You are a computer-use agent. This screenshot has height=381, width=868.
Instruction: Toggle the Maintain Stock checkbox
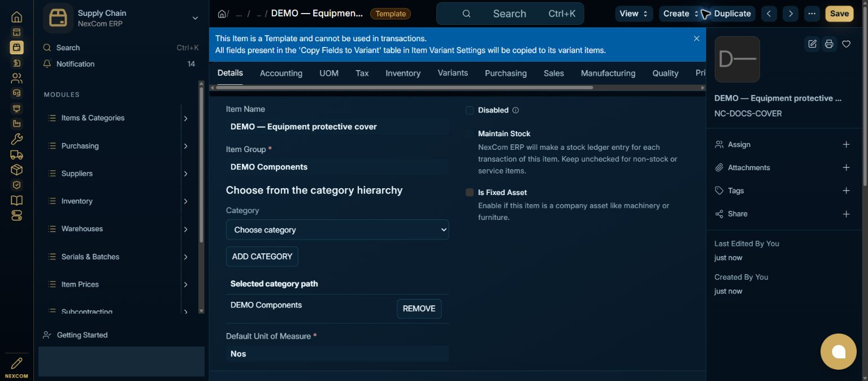[x=470, y=134]
